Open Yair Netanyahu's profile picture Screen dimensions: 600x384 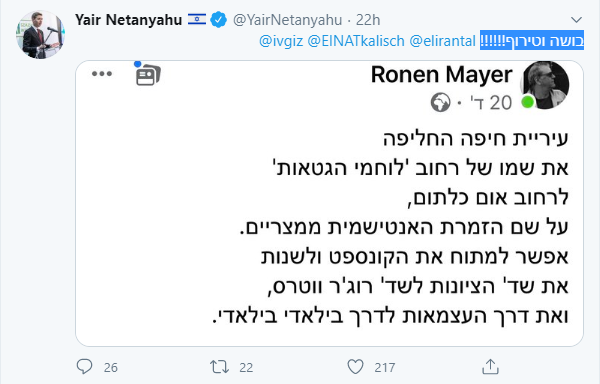tap(41, 34)
